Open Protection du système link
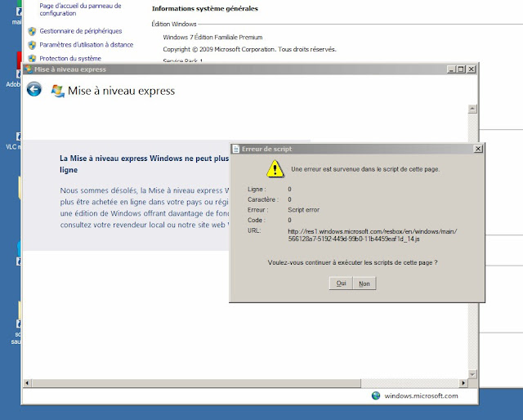This screenshot has height=420, width=523. 70,58
